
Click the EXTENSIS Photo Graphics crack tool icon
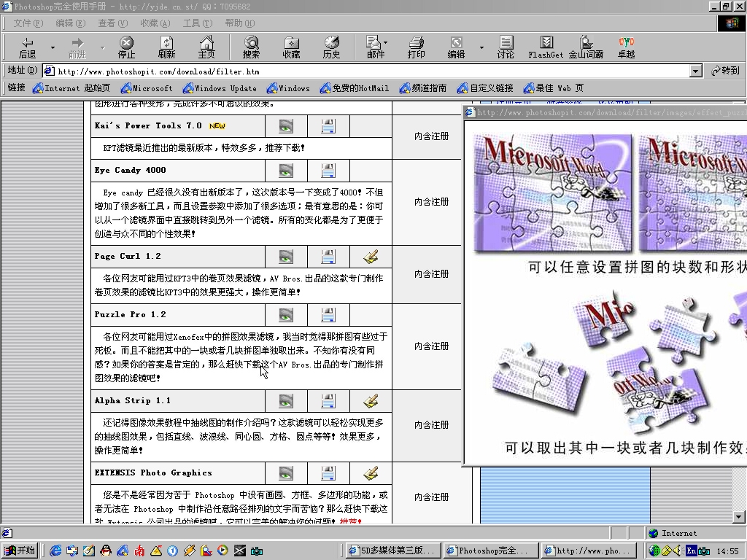pos(371,473)
